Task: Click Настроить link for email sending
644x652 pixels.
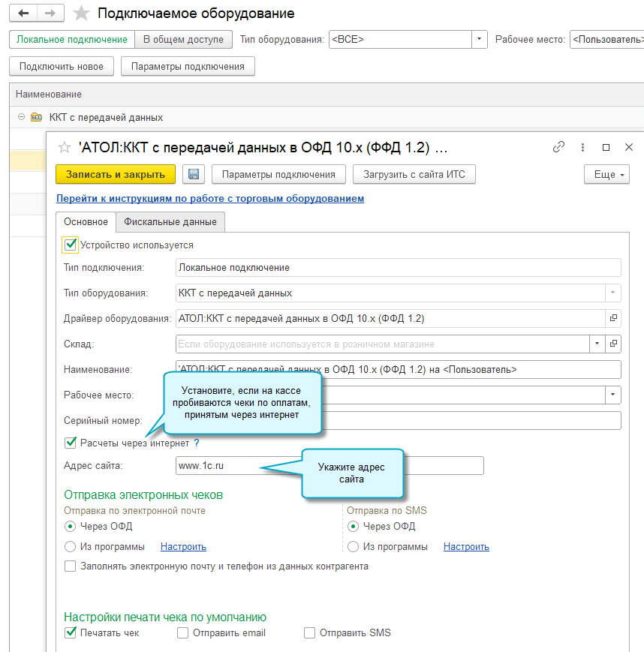Action: click(x=183, y=546)
